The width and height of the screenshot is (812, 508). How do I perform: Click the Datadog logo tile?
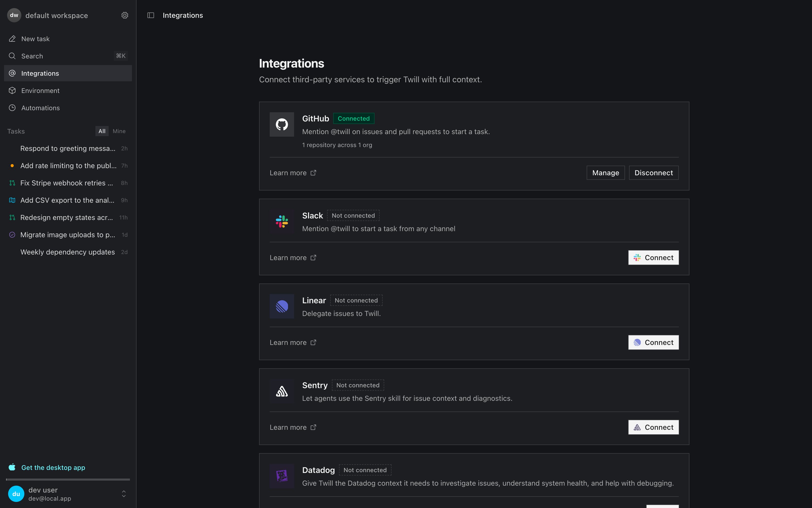tap(282, 476)
